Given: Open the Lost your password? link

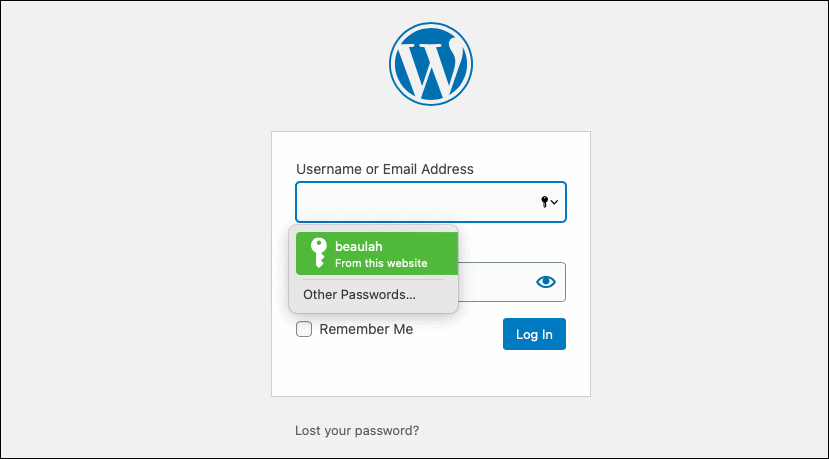Looking at the screenshot, I should tap(357, 430).
